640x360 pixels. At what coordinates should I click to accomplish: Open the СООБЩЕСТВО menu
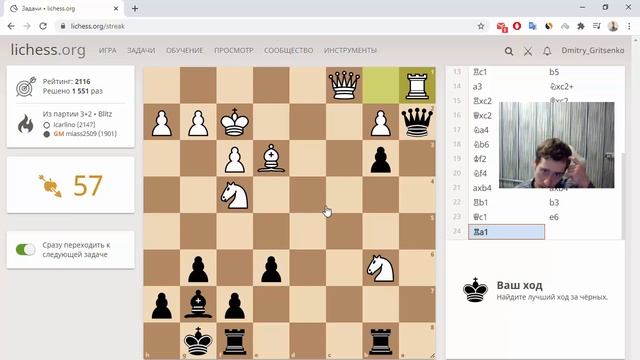click(x=289, y=50)
